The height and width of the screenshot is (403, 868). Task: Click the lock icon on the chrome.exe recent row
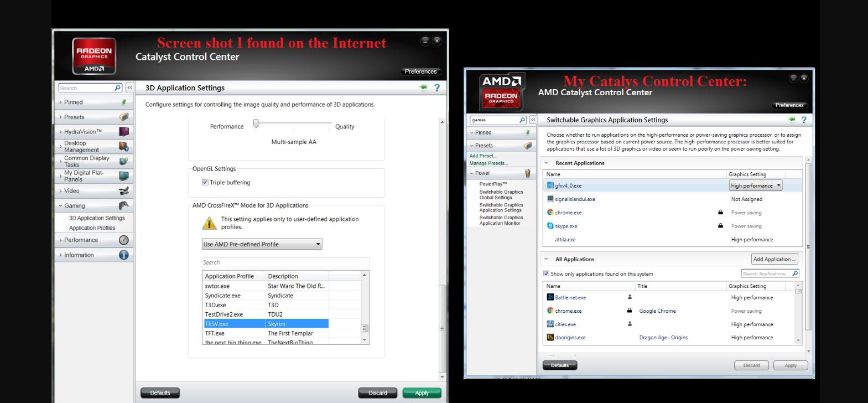click(x=720, y=213)
